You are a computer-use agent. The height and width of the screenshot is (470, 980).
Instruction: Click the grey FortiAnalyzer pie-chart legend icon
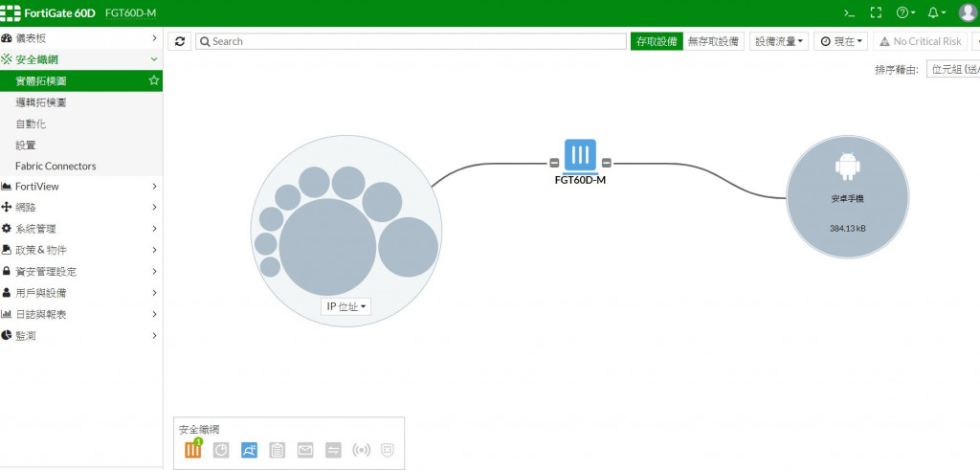221,450
